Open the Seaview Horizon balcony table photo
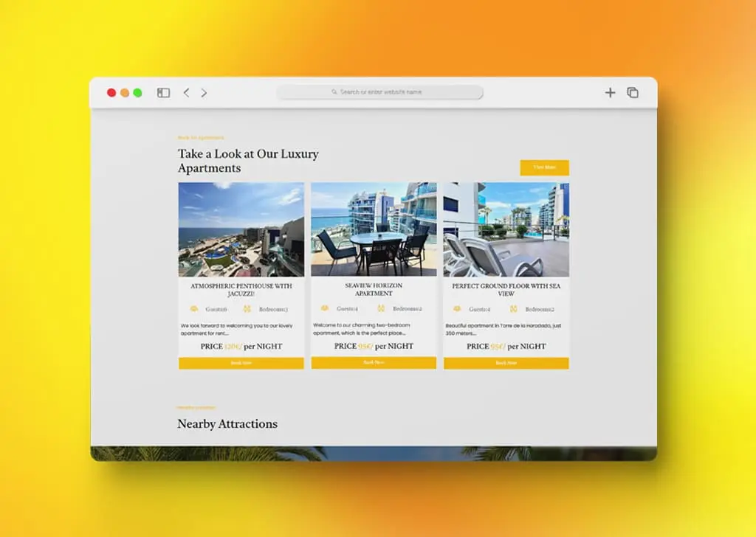 (374, 229)
